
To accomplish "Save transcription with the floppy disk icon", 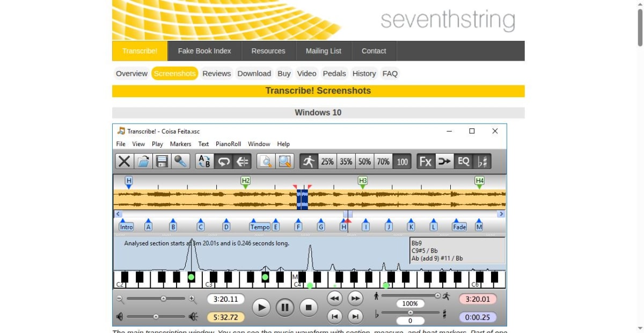I will click(162, 161).
